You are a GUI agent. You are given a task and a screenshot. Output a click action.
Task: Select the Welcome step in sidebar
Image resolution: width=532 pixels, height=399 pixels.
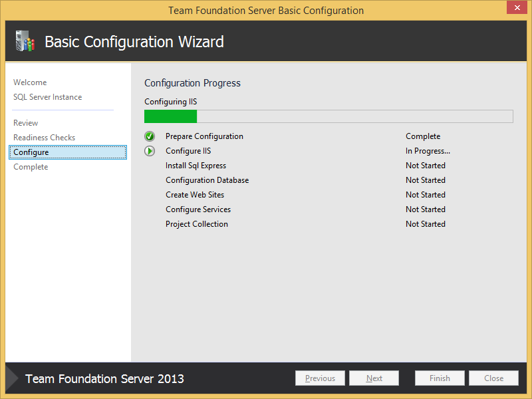click(30, 82)
